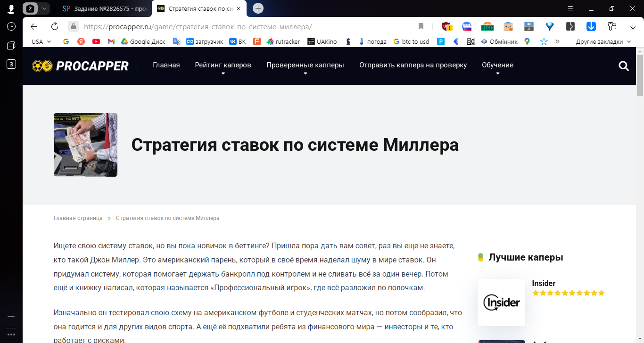The width and height of the screenshot is (644, 343).
Task: Open the rutracker bookmark
Action: tap(283, 41)
